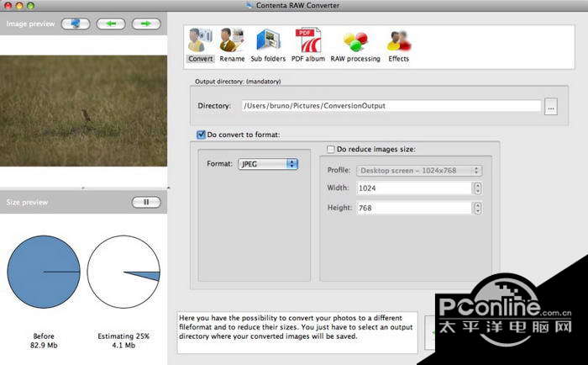Viewport: 588px width, 365px height.
Task: Click the 'Size preview' header label
Action: (27, 203)
